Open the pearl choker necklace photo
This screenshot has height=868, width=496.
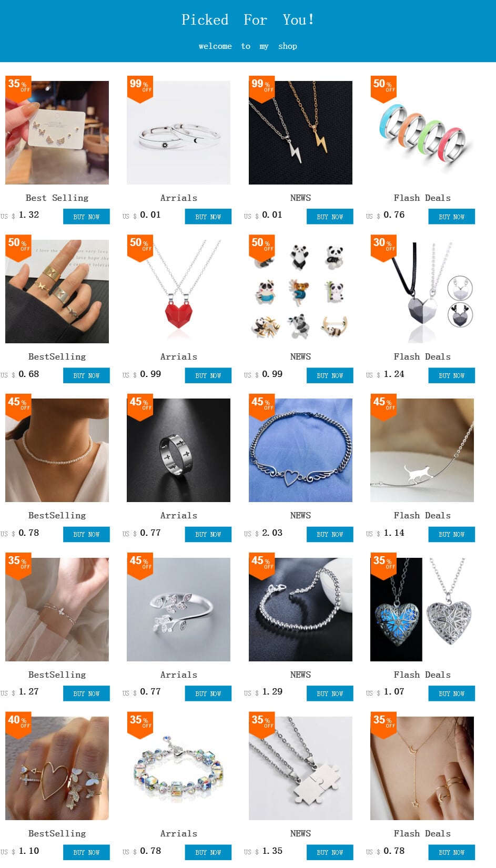pyautogui.click(x=57, y=450)
